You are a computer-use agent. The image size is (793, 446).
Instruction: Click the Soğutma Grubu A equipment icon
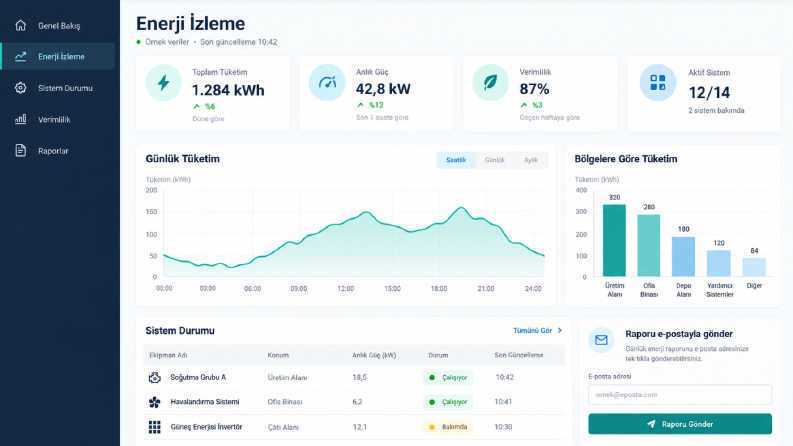tap(155, 377)
